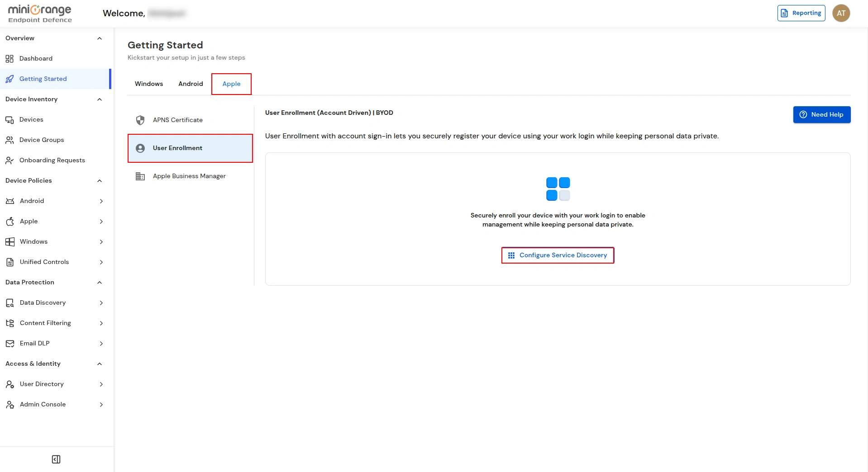Image resolution: width=868 pixels, height=472 pixels.
Task: Click the User Directory person icon
Action: (10, 384)
